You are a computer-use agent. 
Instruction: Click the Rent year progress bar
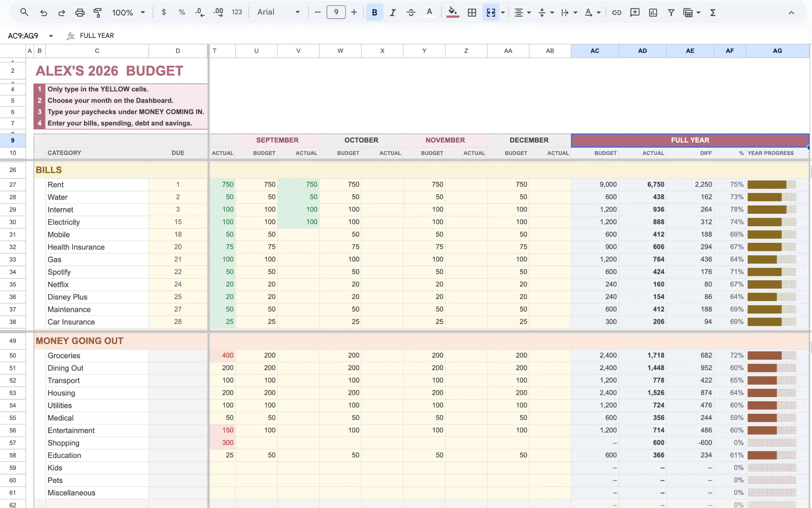[772, 185]
